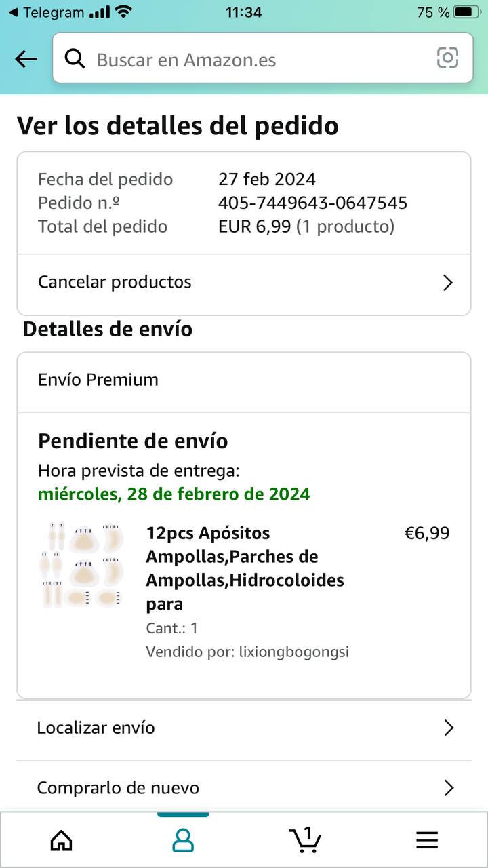
Task: Tap the order number 405-7449643-0647545
Action: click(312, 203)
